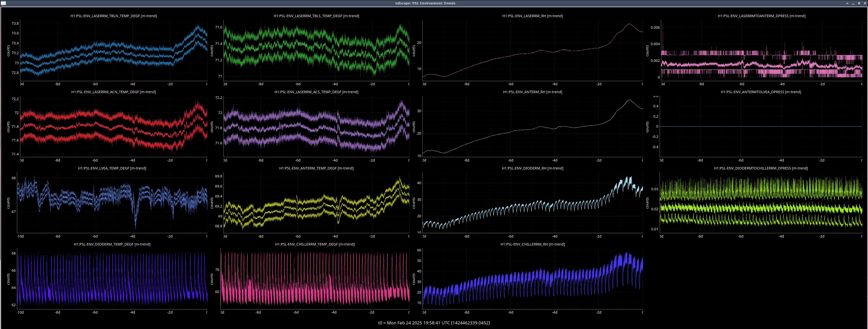Select the H1:PSL-ENV_CHILLERRM_RH plot title
868x329 pixels.
[x=532, y=244]
